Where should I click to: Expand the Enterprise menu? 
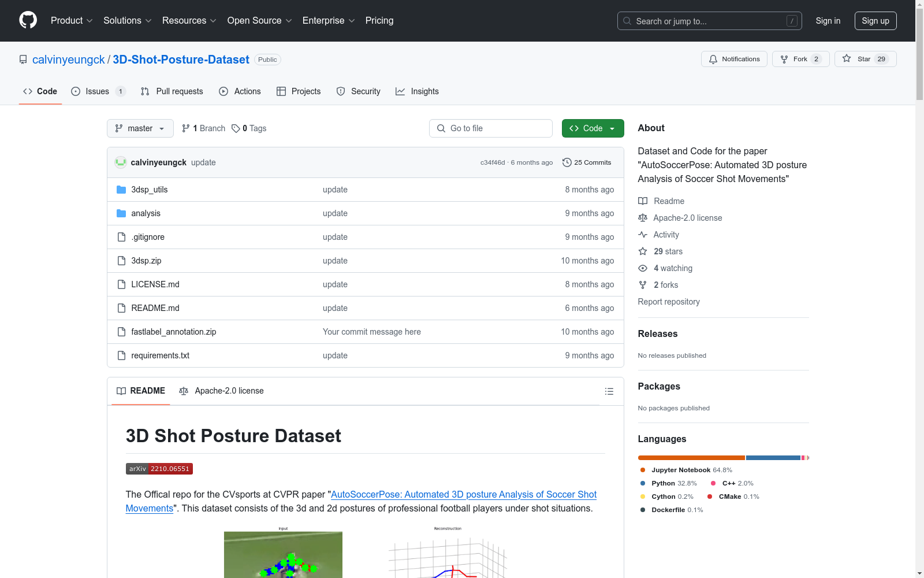[x=329, y=20]
